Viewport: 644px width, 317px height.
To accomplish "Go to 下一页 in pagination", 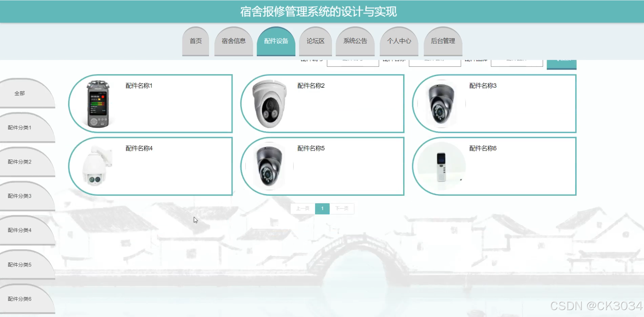I will coord(342,209).
